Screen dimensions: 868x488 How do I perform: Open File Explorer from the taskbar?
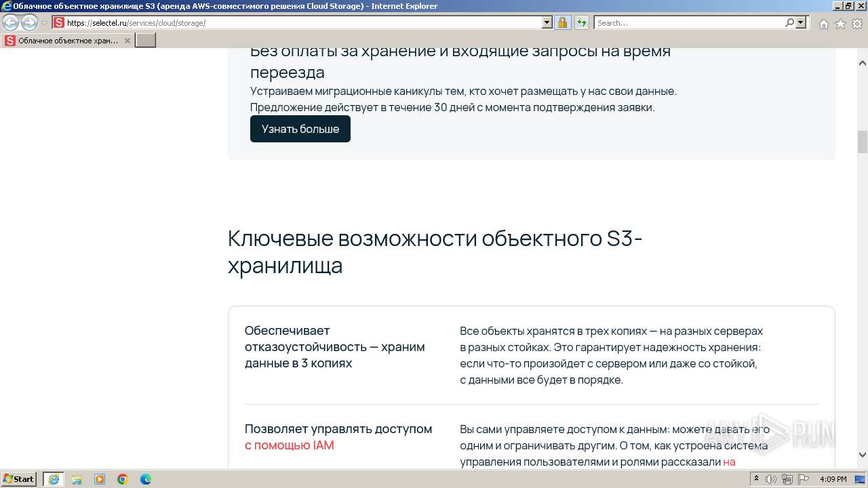click(x=77, y=479)
